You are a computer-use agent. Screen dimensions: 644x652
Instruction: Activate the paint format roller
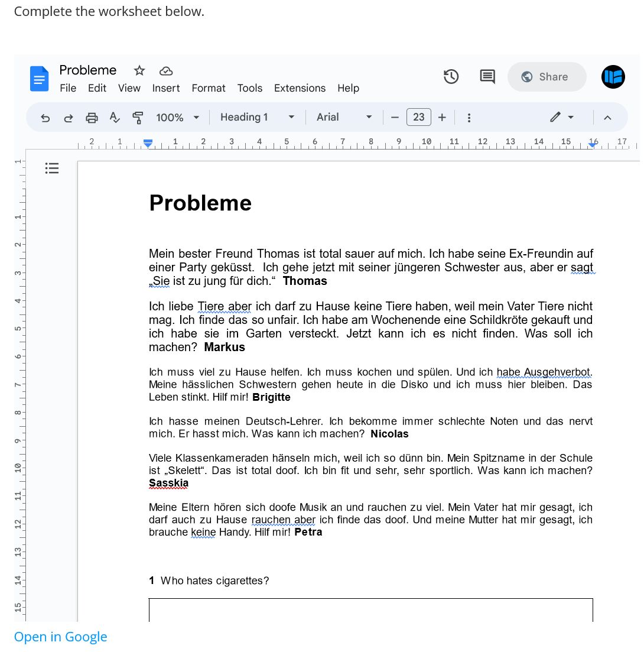(138, 118)
